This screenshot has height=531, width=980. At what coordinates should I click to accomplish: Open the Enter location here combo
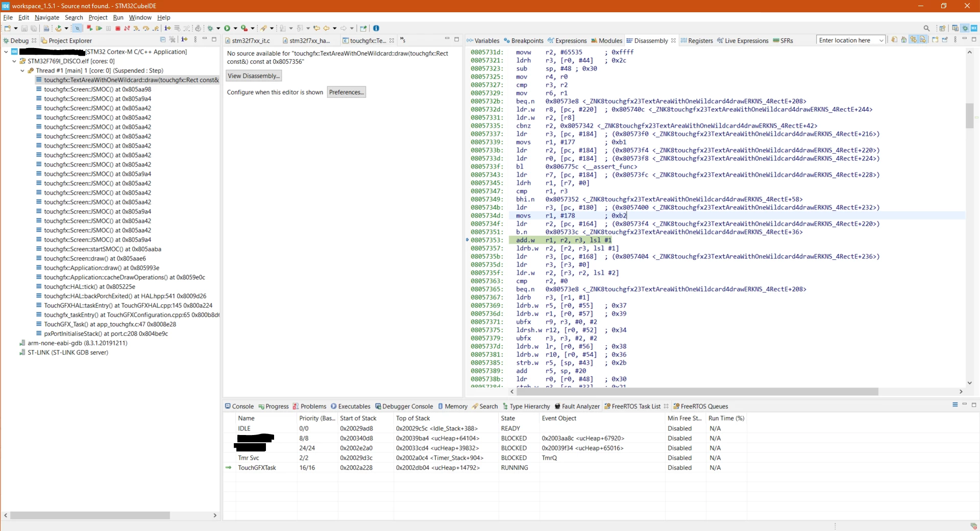(851, 40)
